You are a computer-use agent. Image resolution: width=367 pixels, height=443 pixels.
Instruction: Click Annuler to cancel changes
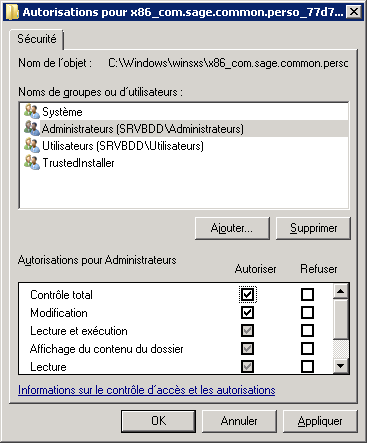tap(239, 421)
